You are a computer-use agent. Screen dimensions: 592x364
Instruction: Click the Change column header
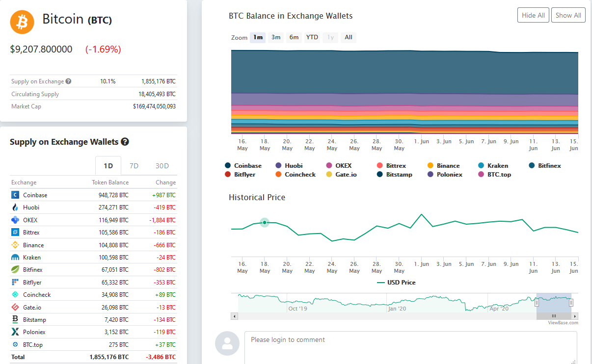166,182
